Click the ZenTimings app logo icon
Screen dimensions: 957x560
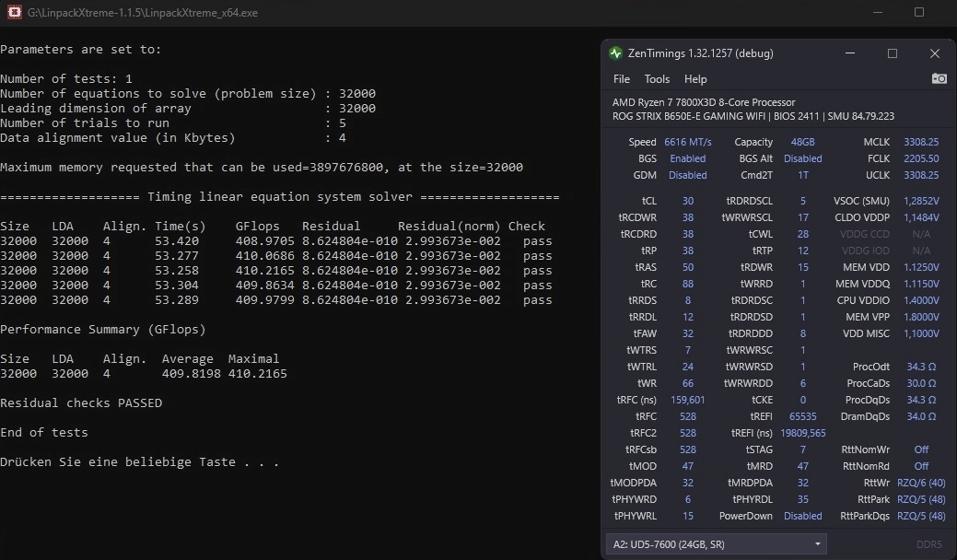point(616,53)
